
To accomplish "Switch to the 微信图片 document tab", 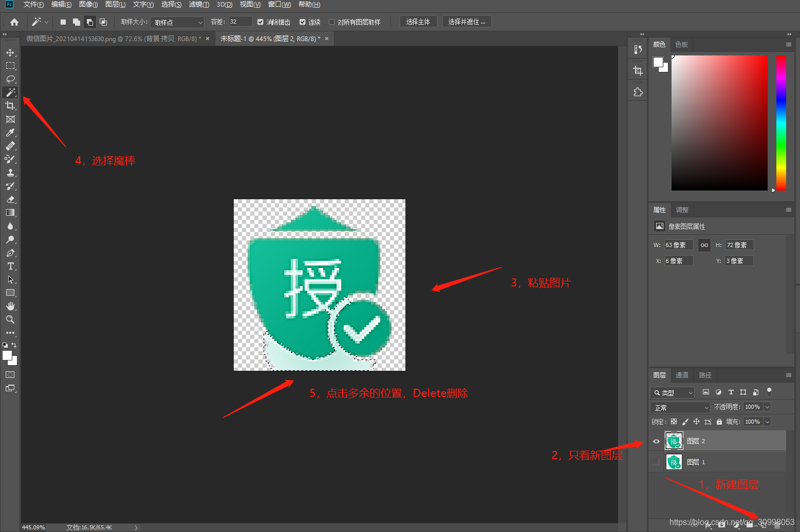I will pos(114,39).
